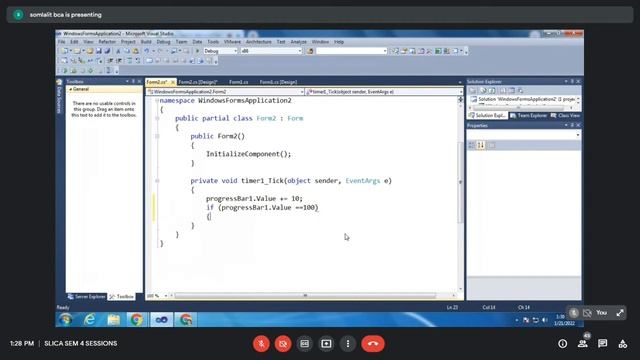Click the Save All toolbar icon
The width and height of the screenshot is (640, 360).
tap(107, 51)
